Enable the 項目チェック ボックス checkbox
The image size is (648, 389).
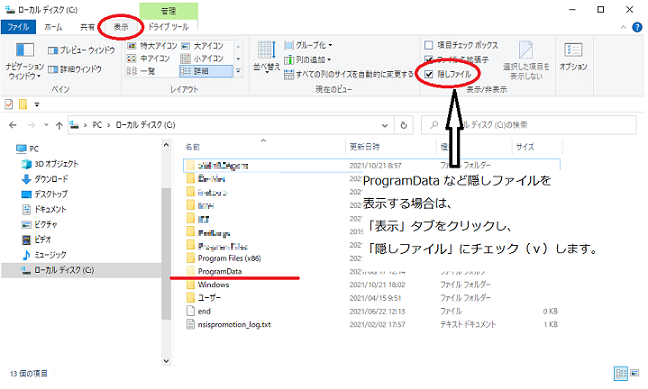(x=429, y=45)
